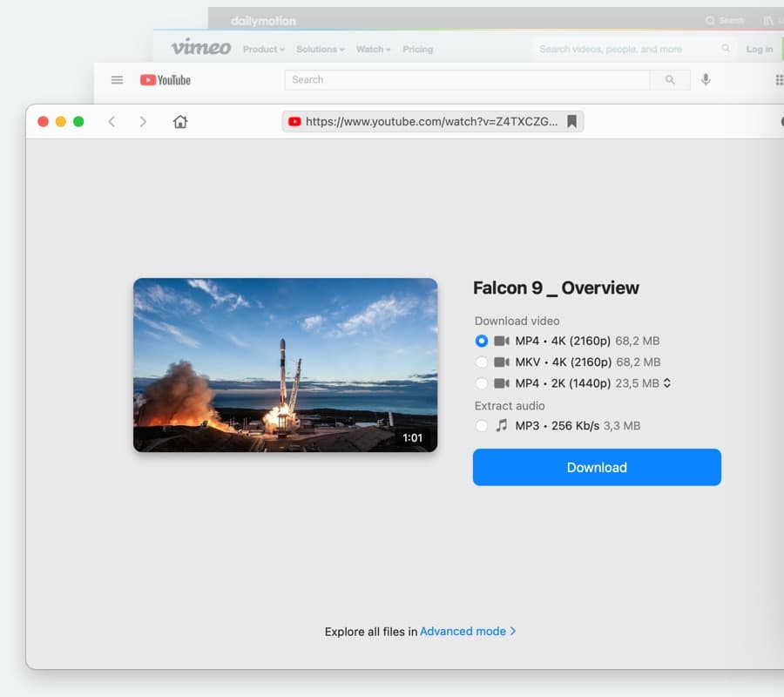Click the YouTube voice search microphone

tap(706, 79)
